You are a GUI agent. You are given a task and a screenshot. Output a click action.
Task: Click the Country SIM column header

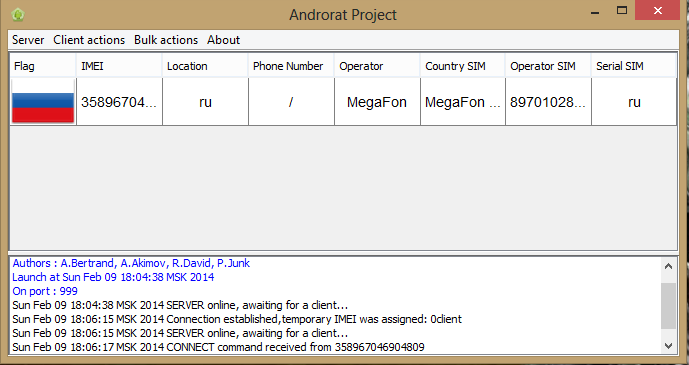[463, 66]
